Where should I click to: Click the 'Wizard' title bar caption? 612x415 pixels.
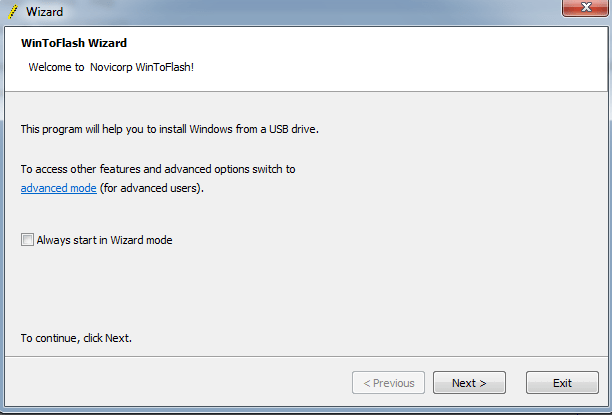[x=44, y=12]
